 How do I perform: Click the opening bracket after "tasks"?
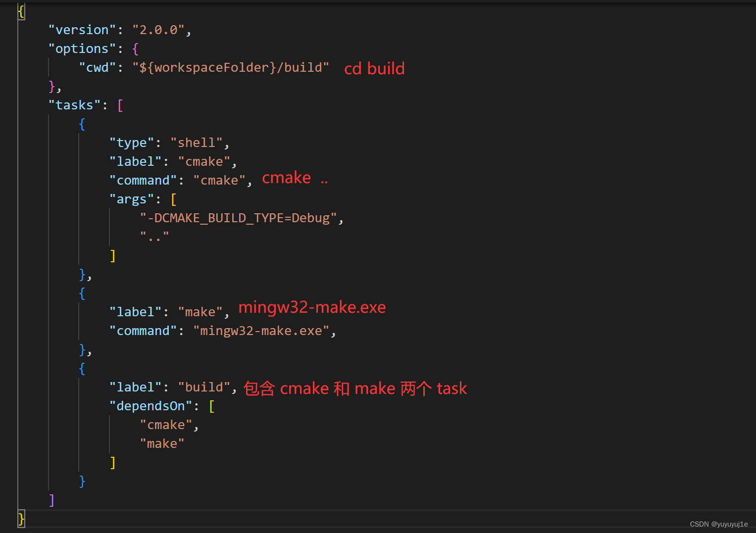(x=120, y=105)
